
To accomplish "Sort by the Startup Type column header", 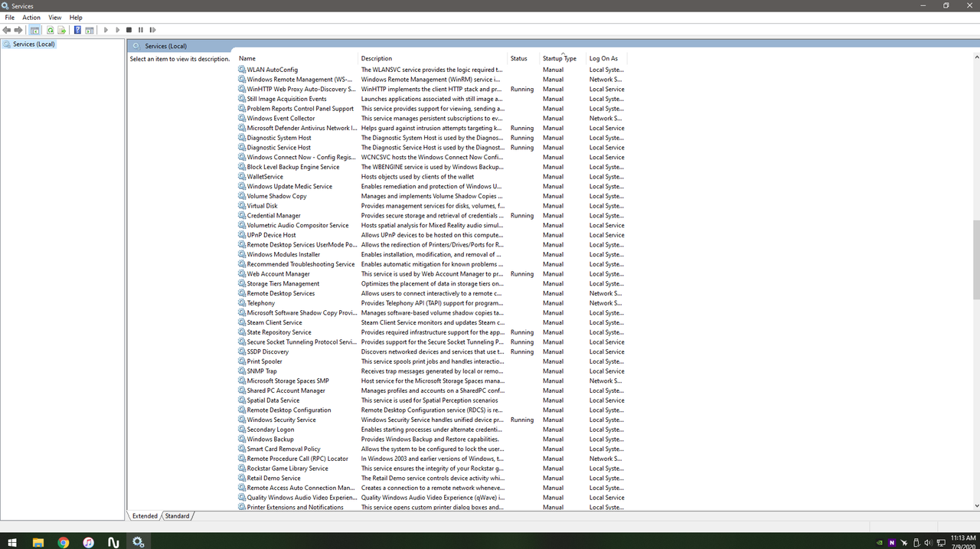I will tap(563, 58).
